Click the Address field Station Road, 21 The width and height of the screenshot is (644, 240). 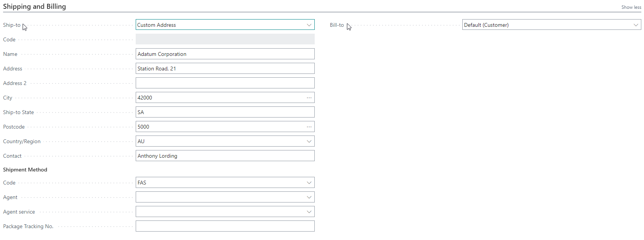pyautogui.click(x=225, y=69)
